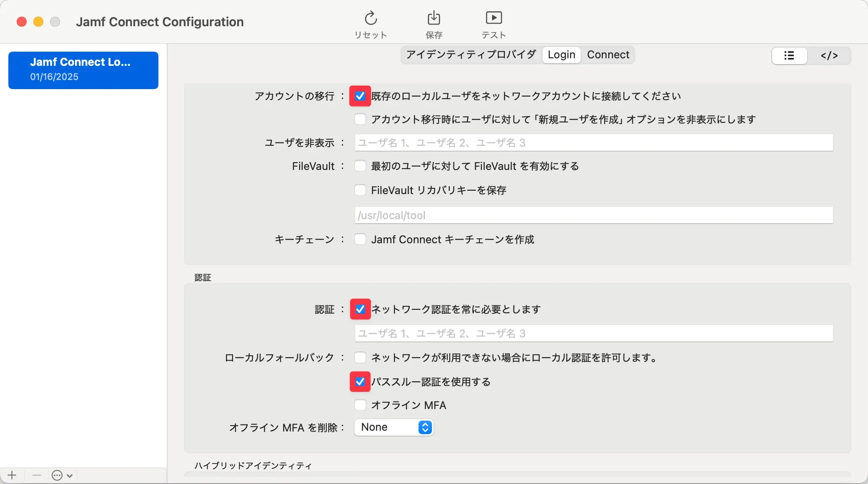
Task: Click the plus add configuration icon
Action: pos(12,475)
